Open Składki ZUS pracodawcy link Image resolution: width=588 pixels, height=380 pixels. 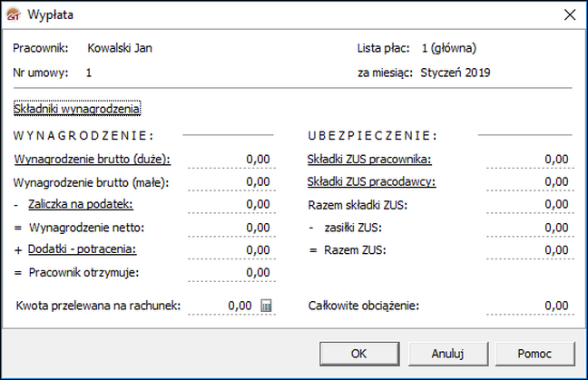pos(372,181)
